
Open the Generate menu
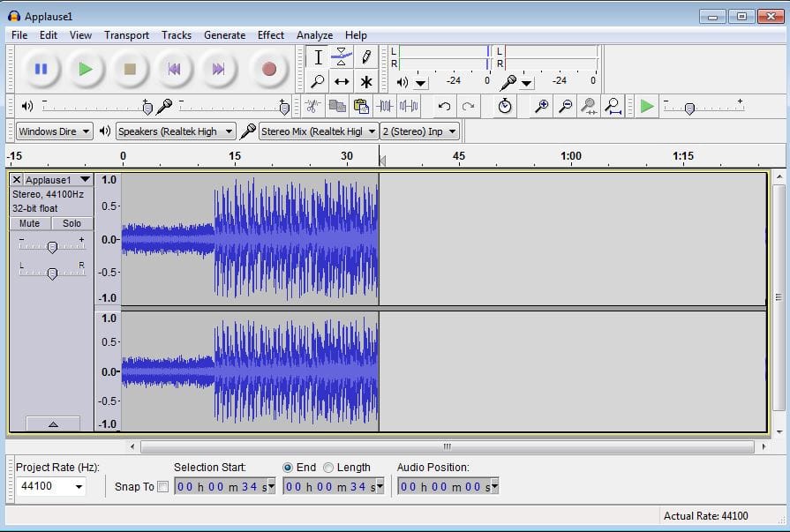click(x=224, y=35)
